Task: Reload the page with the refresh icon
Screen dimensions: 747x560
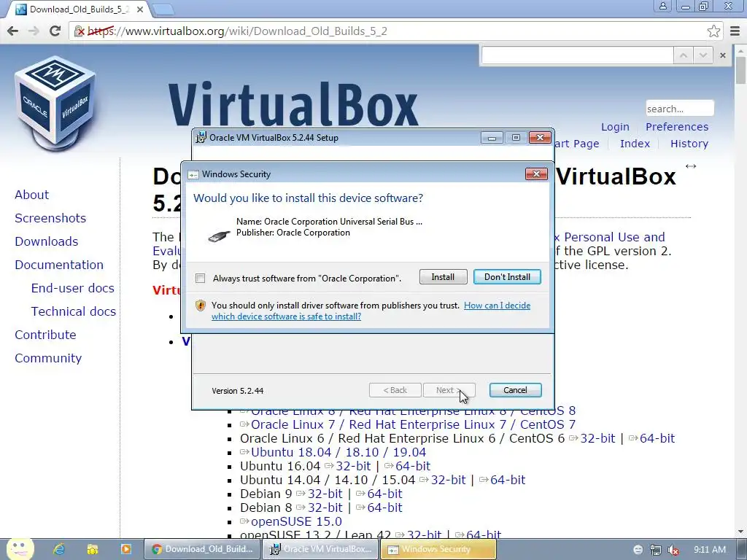Action: coord(55,31)
